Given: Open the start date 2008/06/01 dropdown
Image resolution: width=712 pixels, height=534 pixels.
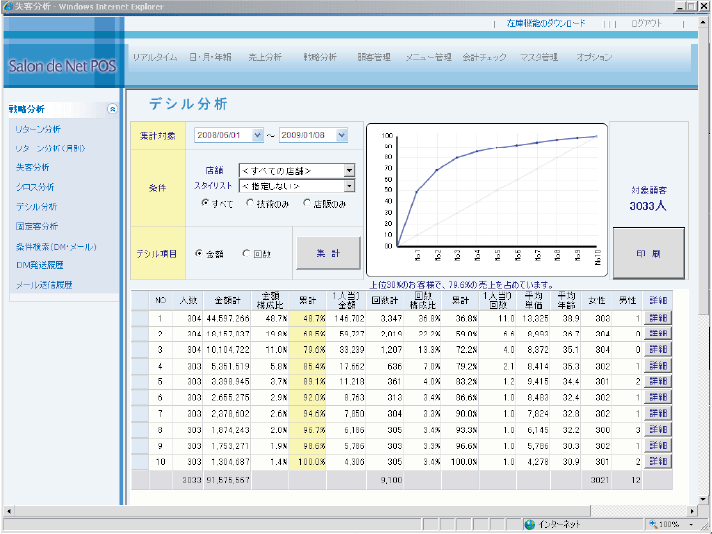Looking at the screenshot, I should point(258,135).
